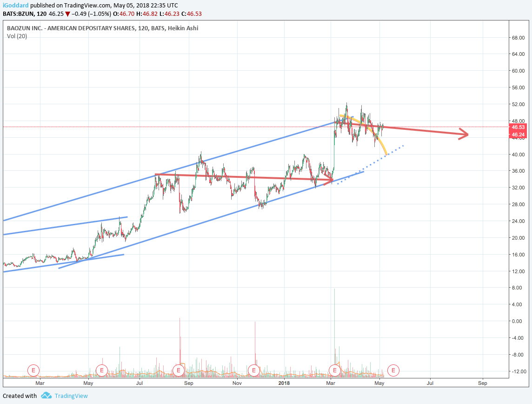
Task: Click the earnings marker near Sep 2017
Action: click(x=179, y=370)
